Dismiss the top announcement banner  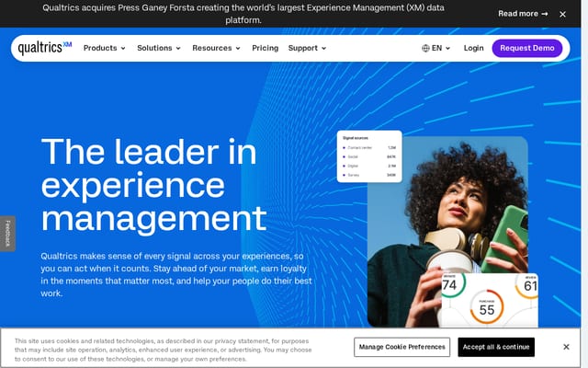562,15
